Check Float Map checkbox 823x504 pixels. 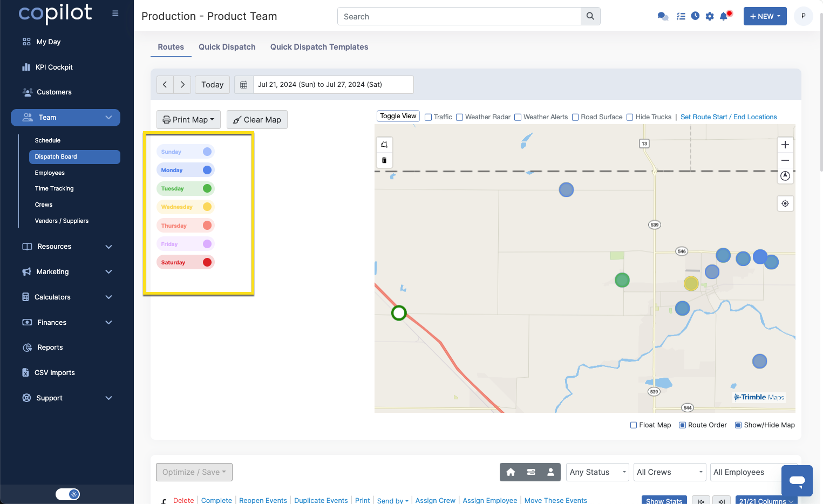(634, 425)
